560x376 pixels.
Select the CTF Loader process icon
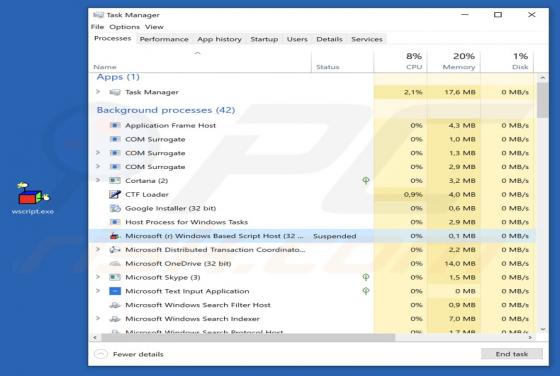pyautogui.click(x=115, y=194)
